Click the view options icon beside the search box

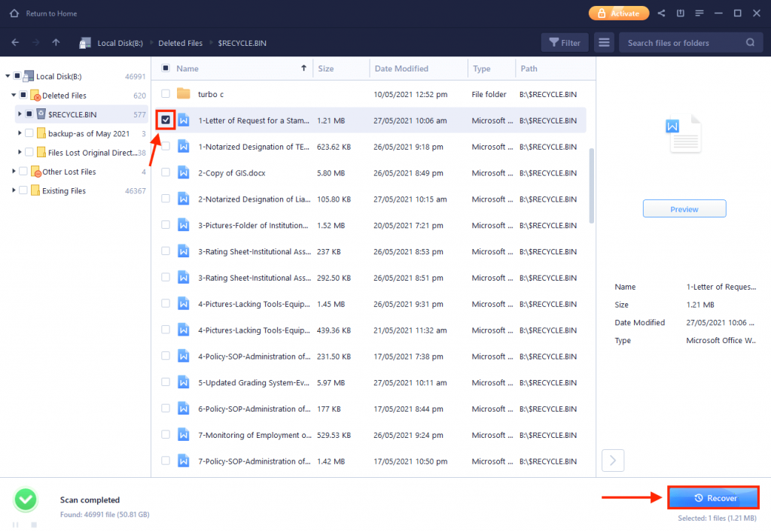(604, 42)
